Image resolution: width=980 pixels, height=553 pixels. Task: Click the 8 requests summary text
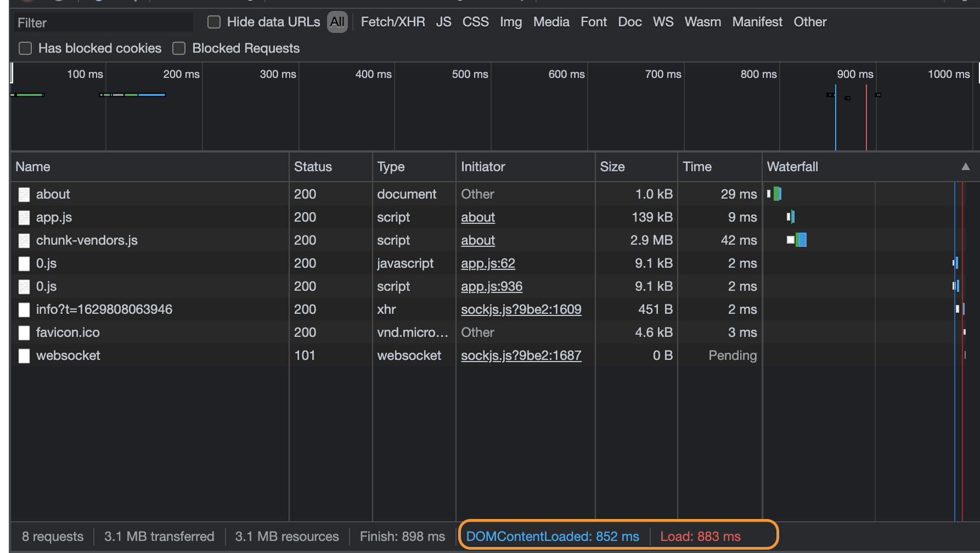click(x=53, y=537)
